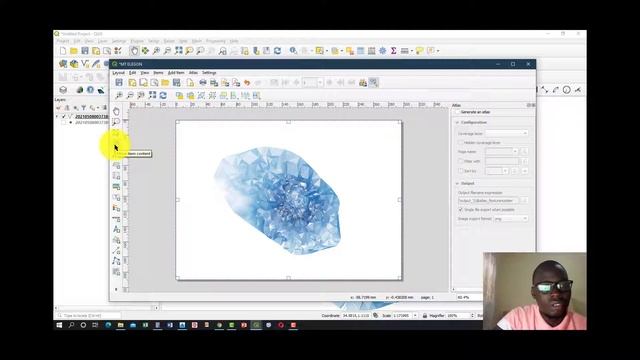Select the Move Item Content tool
The image size is (640, 360).
116,144
